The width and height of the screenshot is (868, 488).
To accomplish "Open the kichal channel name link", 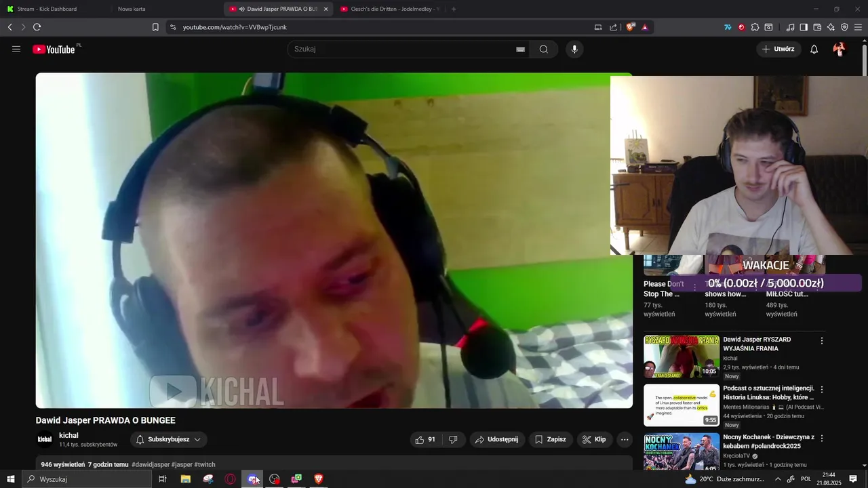I will (68, 435).
